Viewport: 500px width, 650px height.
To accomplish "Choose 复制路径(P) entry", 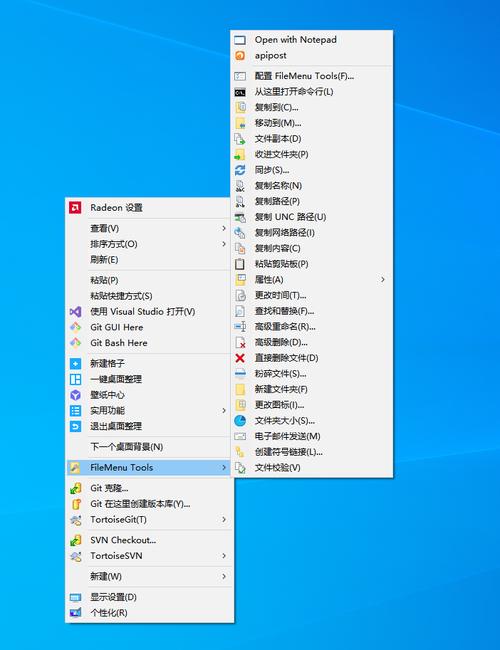I will click(x=311, y=201).
